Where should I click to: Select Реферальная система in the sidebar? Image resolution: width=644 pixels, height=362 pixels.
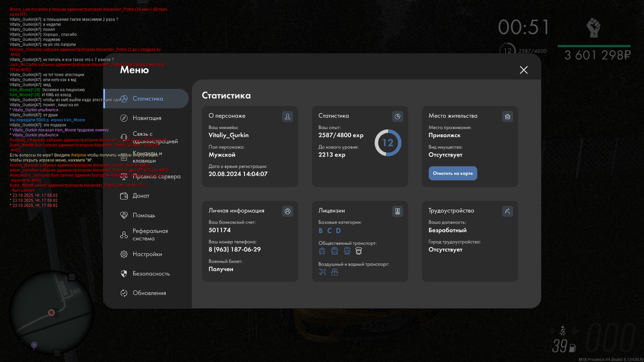pos(146,235)
